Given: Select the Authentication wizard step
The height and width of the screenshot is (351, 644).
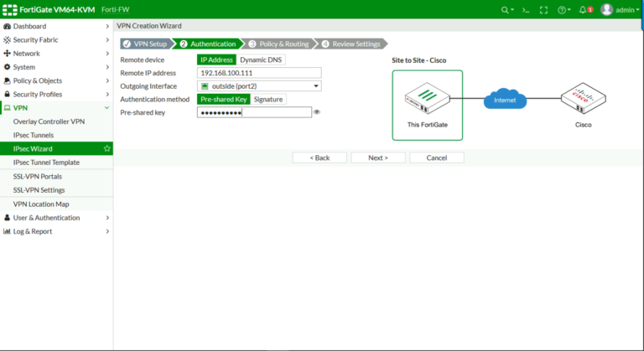Looking at the screenshot, I should [208, 44].
